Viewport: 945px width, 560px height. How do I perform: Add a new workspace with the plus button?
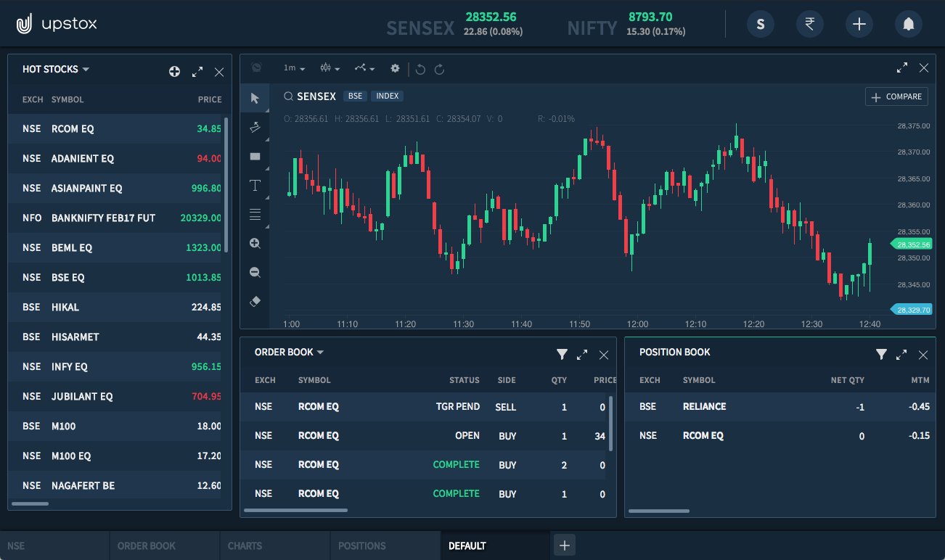(564, 545)
